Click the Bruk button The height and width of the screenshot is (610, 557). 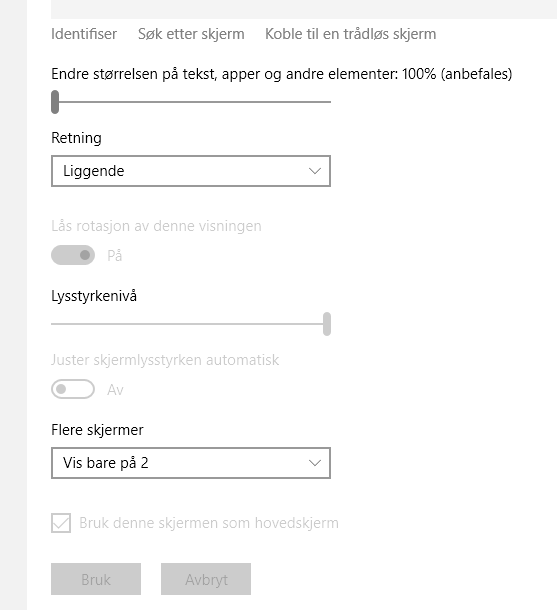pyautogui.click(x=96, y=579)
